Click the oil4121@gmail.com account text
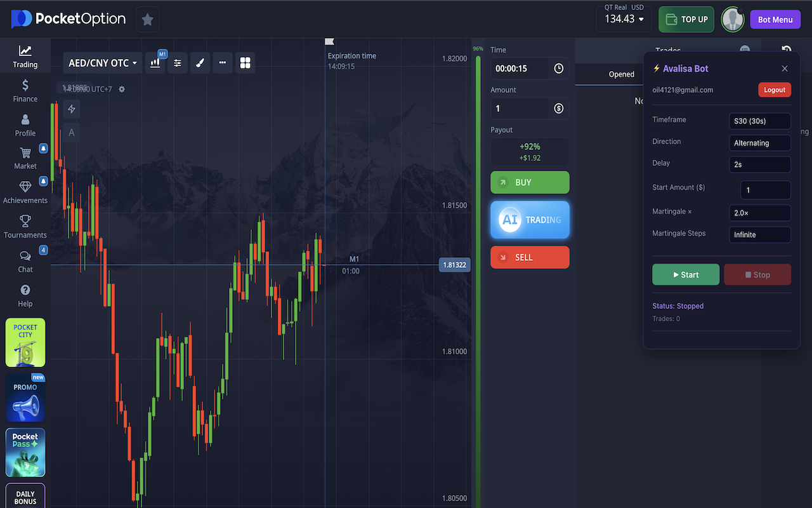This screenshot has width=812, height=508. (x=683, y=90)
